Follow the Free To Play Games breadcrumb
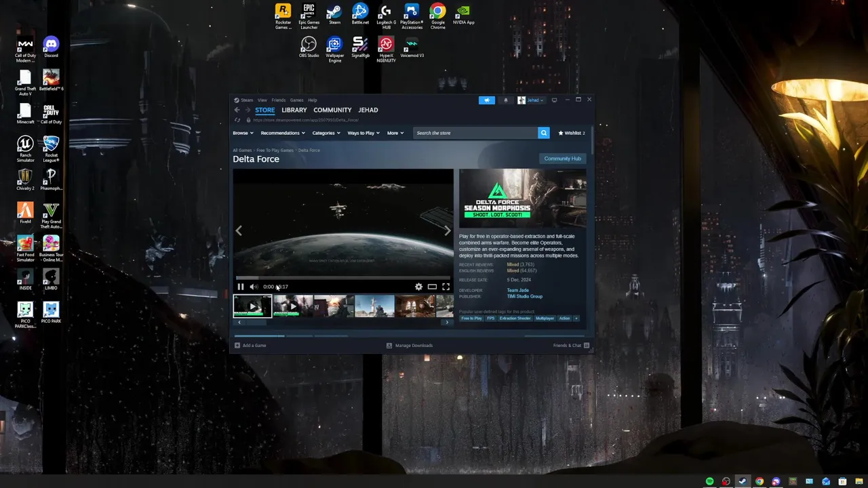Screen dimensions: 868x488 point(275,150)
